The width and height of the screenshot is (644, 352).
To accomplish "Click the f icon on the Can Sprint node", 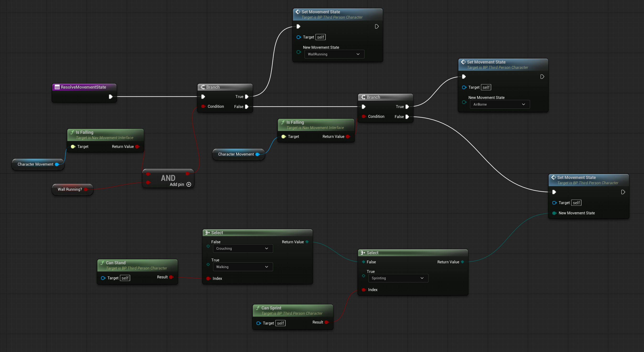I will [258, 308].
